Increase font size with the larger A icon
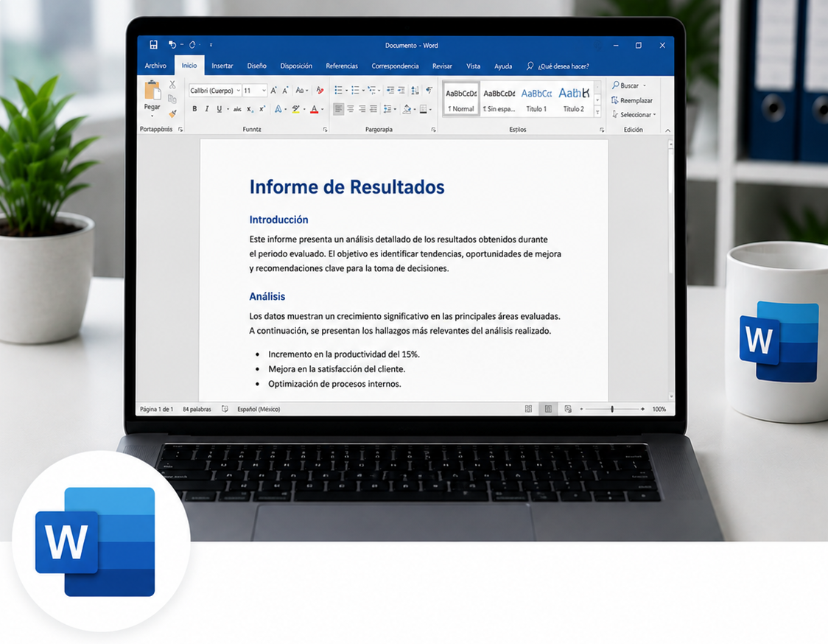This screenshot has width=828, height=644. [273, 91]
